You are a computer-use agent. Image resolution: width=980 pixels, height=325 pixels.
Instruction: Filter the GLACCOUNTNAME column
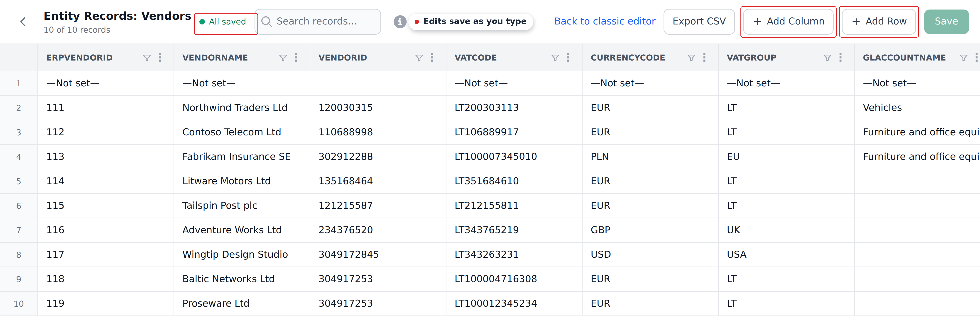pyautogui.click(x=964, y=58)
